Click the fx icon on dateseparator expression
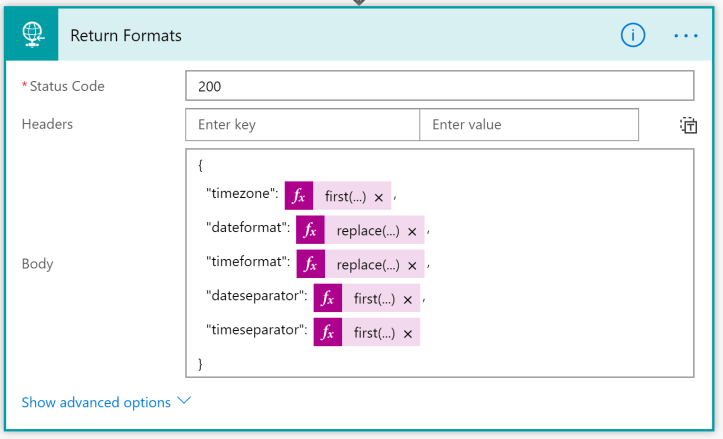 [328, 298]
